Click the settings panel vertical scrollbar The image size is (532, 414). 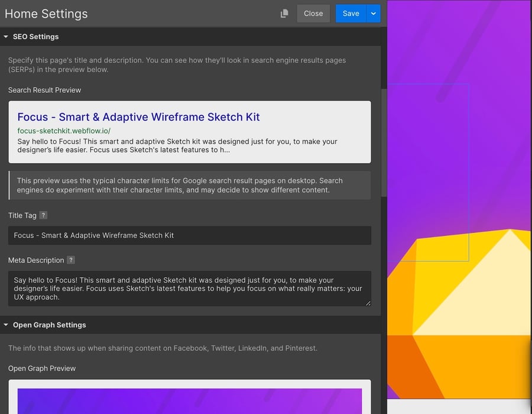click(x=384, y=143)
